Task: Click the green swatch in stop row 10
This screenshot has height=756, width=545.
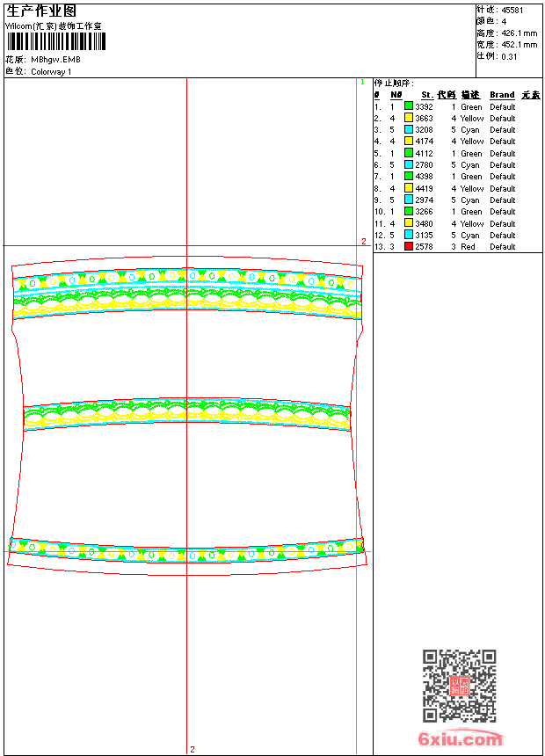Action: point(409,211)
